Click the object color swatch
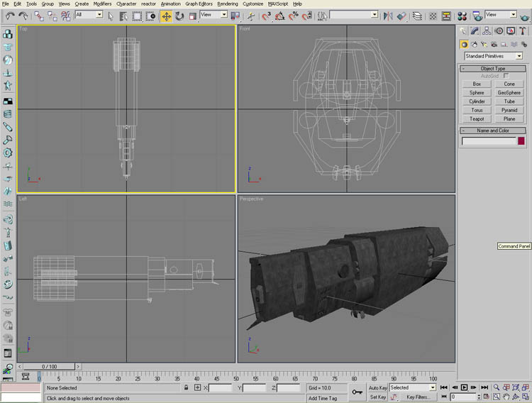532x403 pixels. point(521,141)
